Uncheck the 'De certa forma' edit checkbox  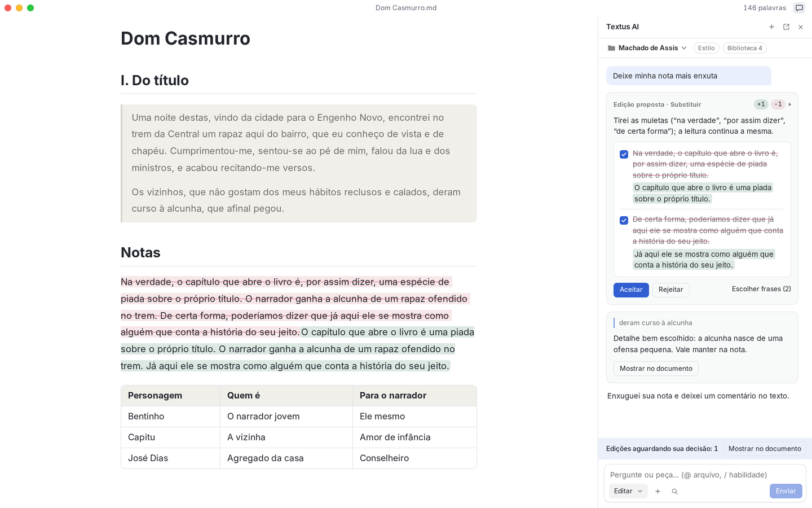tap(624, 220)
